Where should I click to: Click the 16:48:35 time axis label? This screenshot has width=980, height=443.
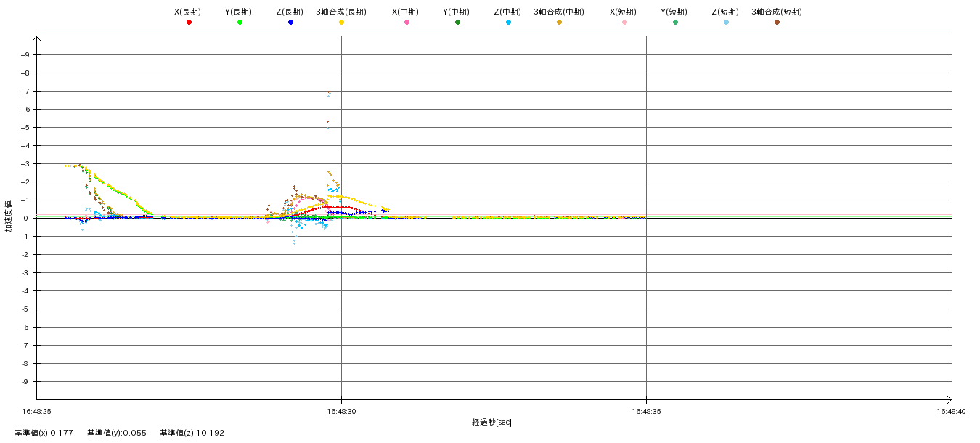click(646, 411)
